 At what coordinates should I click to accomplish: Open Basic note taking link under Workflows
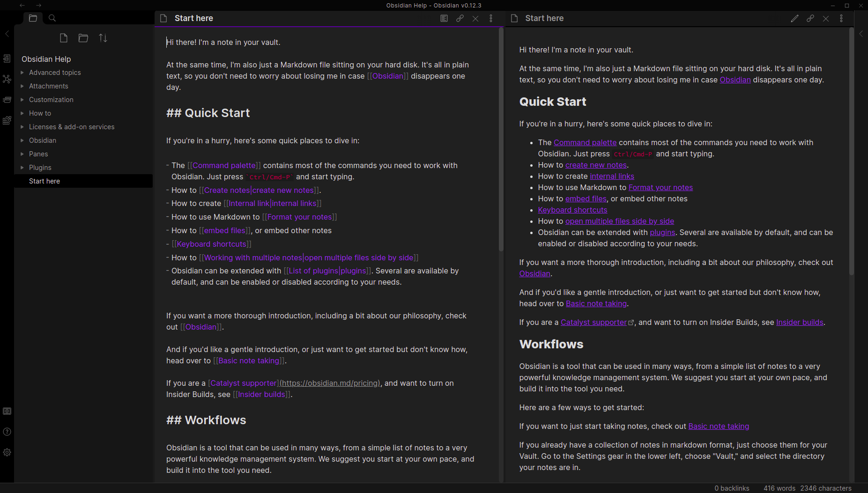(719, 426)
